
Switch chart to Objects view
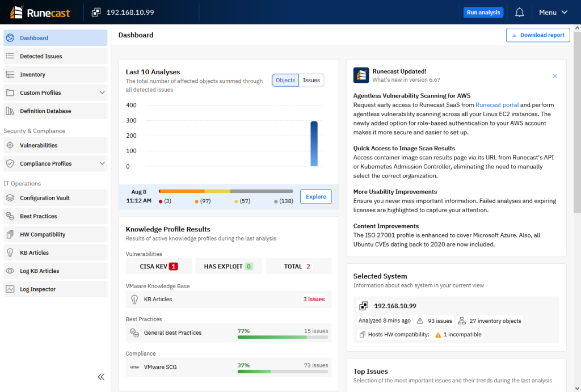pyautogui.click(x=285, y=80)
